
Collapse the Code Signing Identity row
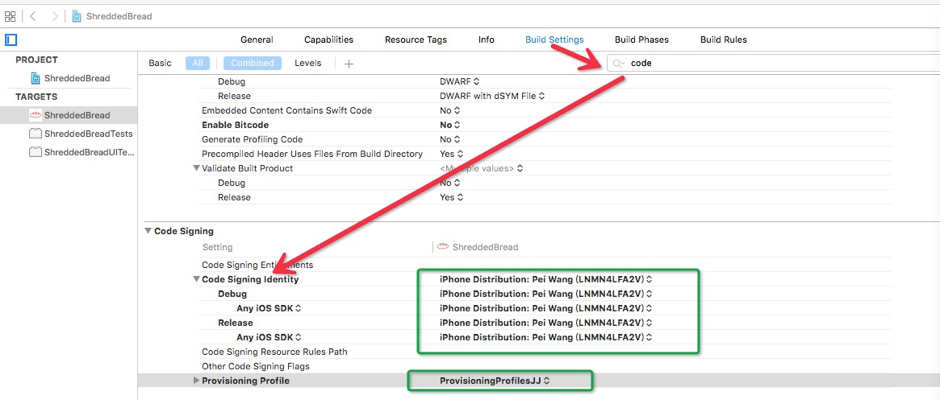point(196,279)
